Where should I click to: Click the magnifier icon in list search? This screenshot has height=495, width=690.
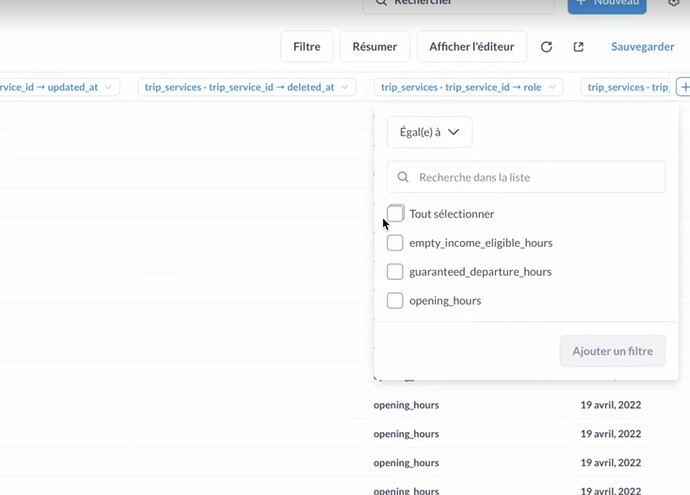403,177
